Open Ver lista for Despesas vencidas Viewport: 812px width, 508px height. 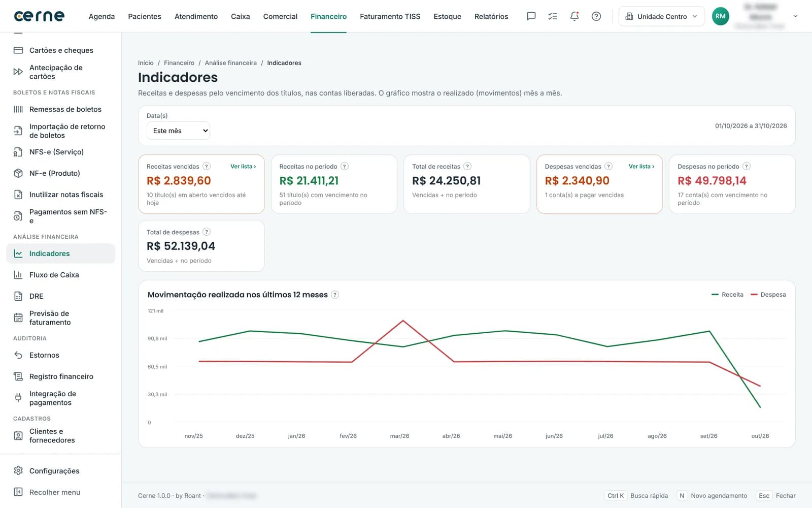(x=641, y=166)
